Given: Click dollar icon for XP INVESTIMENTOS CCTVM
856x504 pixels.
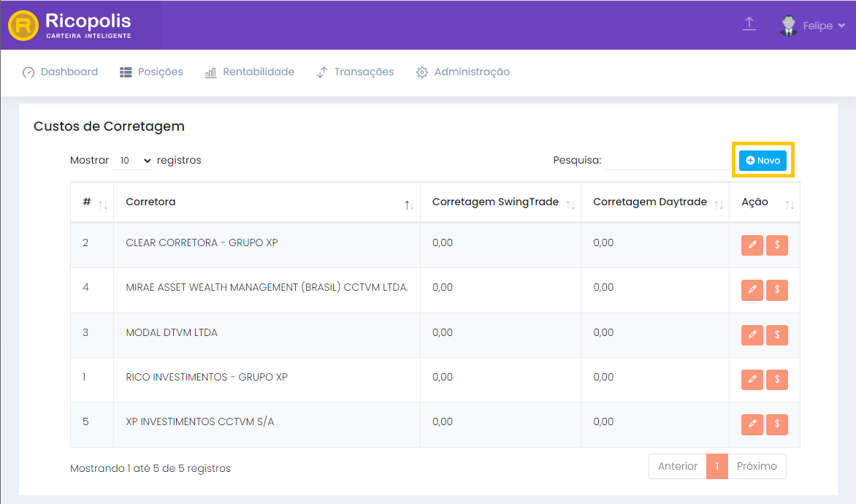Looking at the screenshot, I should 777,424.
